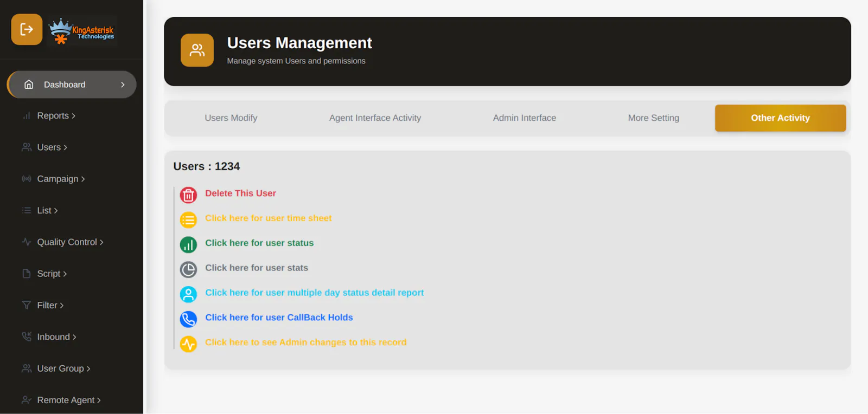Click the yellow time sheet list icon

click(x=188, y=220)
